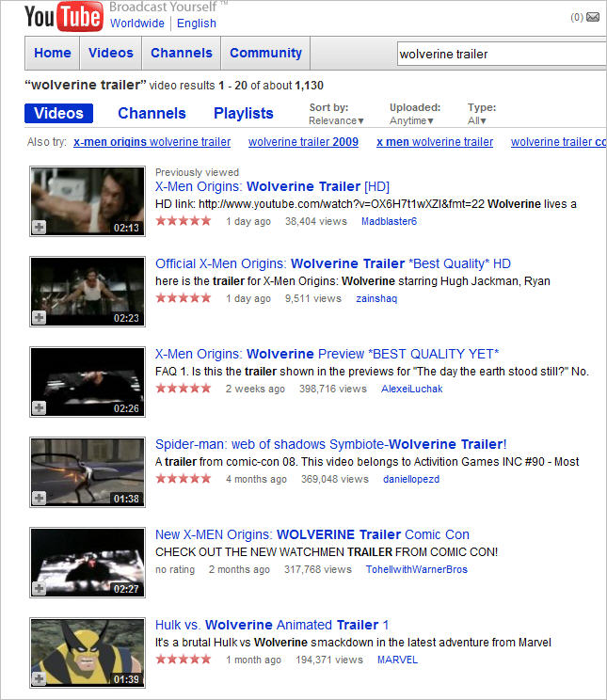Image resolution: width=607 pixels, height=700 pixels.
Task: Open the Community navigation tab
Action: coord(265,53)
